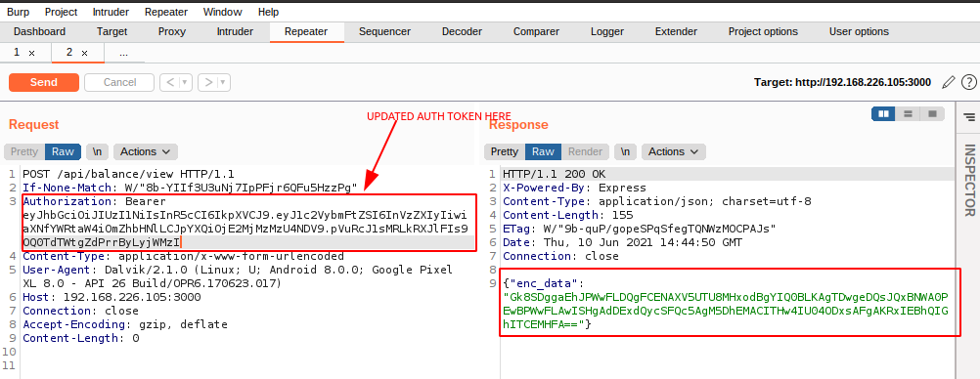
Task: Open the Project menu
Action: click(x=62, y=12)
